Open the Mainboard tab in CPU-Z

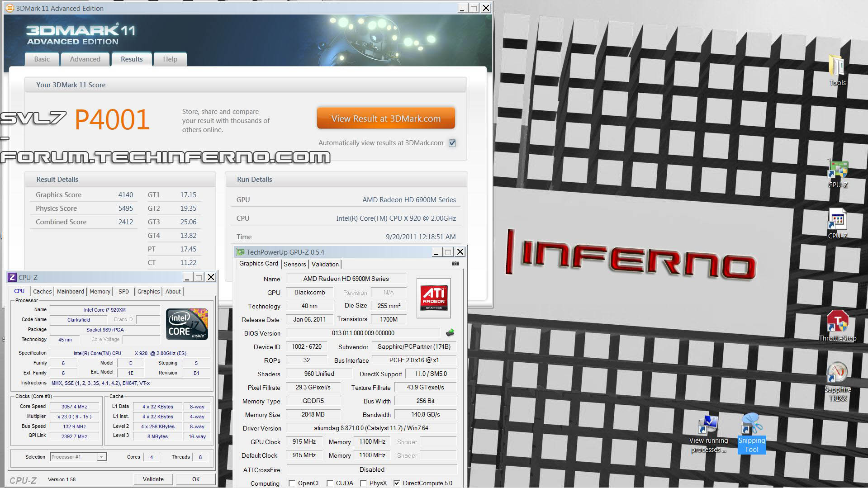71,292
